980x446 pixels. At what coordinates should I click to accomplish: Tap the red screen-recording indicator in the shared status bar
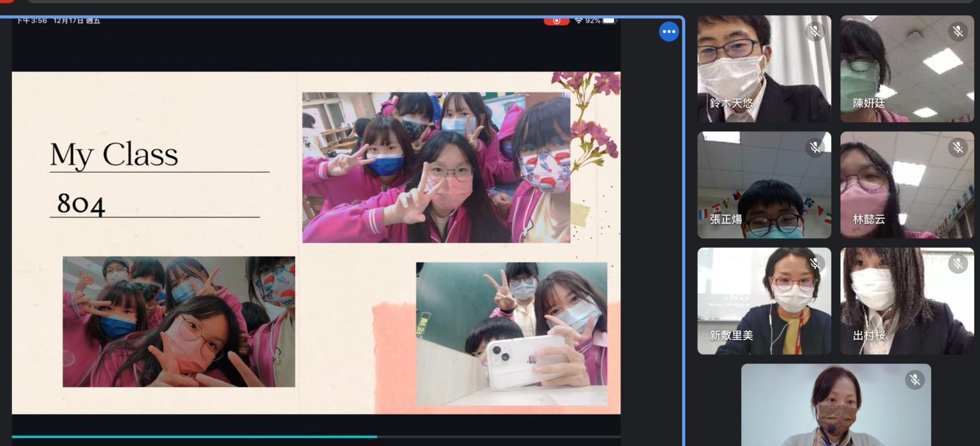click(556, 21)
